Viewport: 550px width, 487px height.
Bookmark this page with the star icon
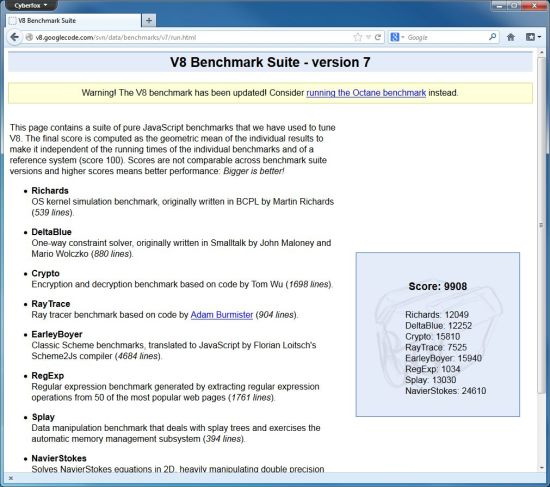pos(357,37)
